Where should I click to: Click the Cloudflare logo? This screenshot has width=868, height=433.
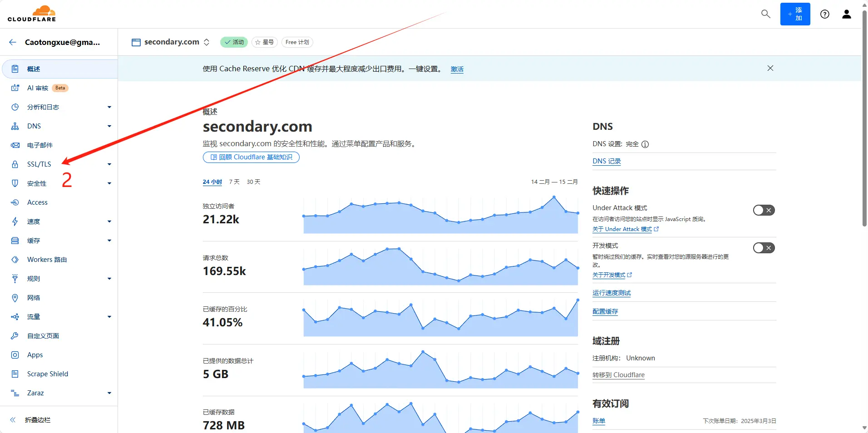(32, 14)
